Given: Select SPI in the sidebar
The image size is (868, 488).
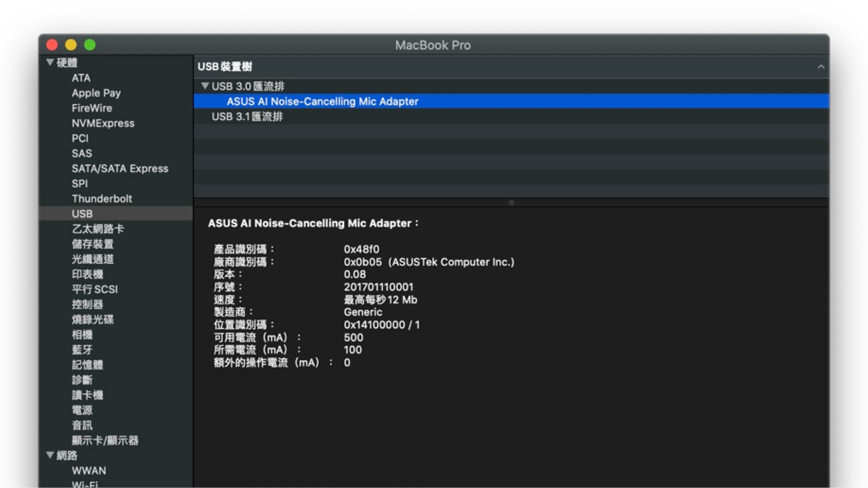Looking at the screenshot, I should tap(80, 183).
